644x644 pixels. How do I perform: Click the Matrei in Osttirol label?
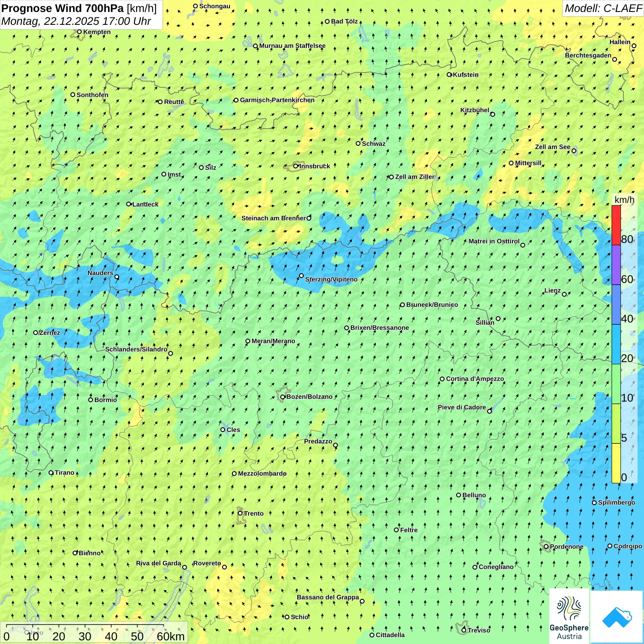coord(494,241)
